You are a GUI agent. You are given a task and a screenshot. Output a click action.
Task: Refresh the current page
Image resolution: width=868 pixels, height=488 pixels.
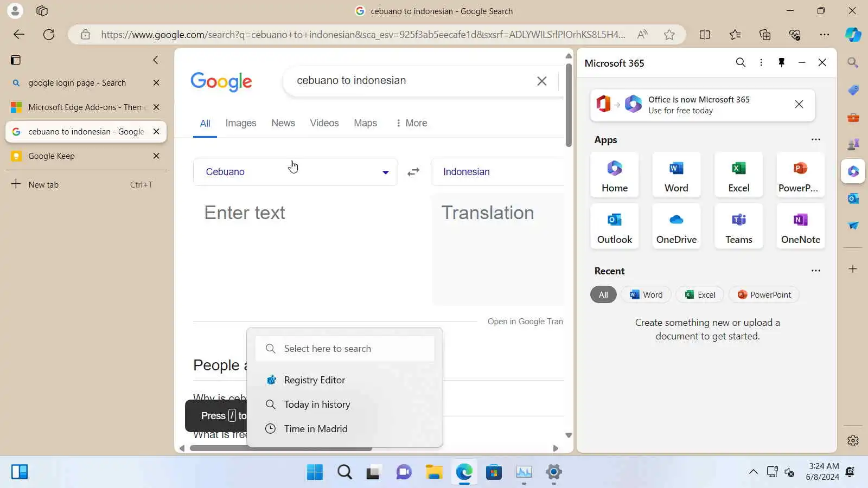[x=49, y=35]
